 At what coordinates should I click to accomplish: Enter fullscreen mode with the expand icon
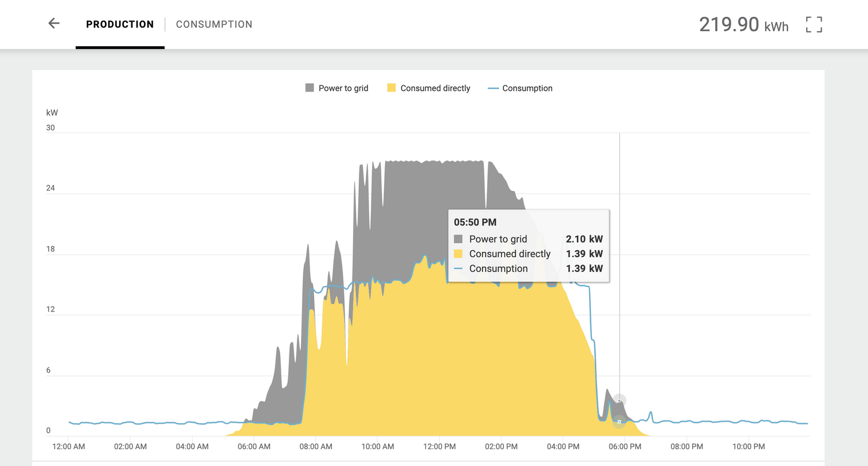pyautogui.click(x=814, y=24)
